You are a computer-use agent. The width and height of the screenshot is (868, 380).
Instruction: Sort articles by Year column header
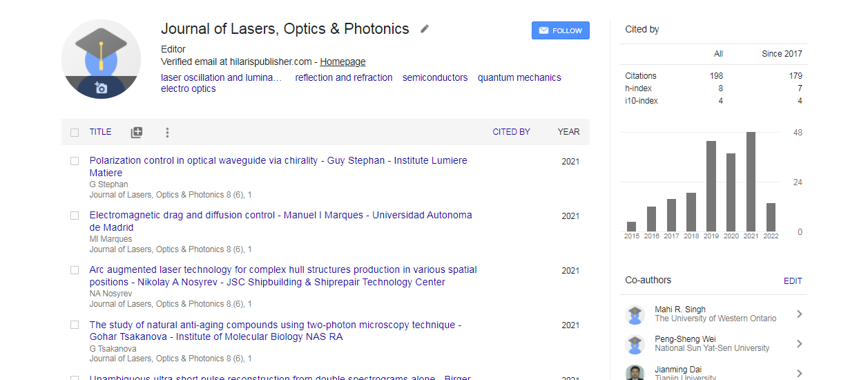(568, 132)
